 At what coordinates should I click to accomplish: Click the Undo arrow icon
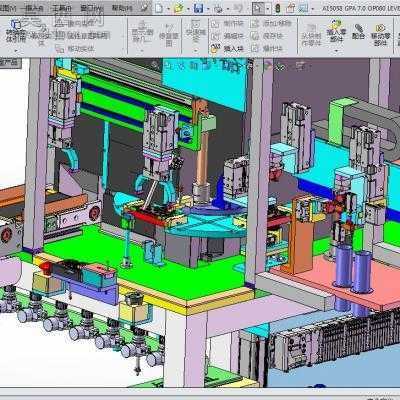(x=238, y=8)
